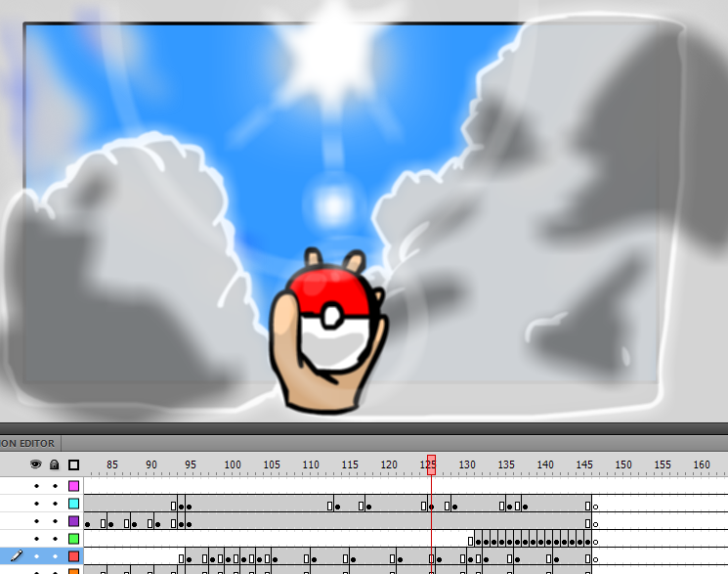Click frame 115 on the timeline ruler
728x574 pixels.
350,464
